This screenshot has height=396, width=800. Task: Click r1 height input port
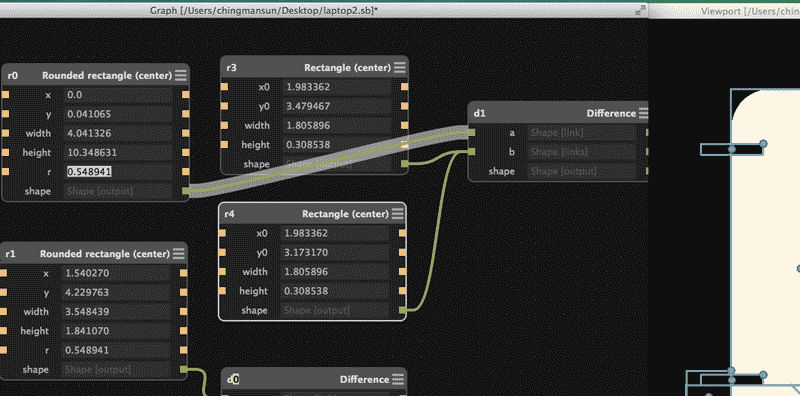tap(4, 331)
